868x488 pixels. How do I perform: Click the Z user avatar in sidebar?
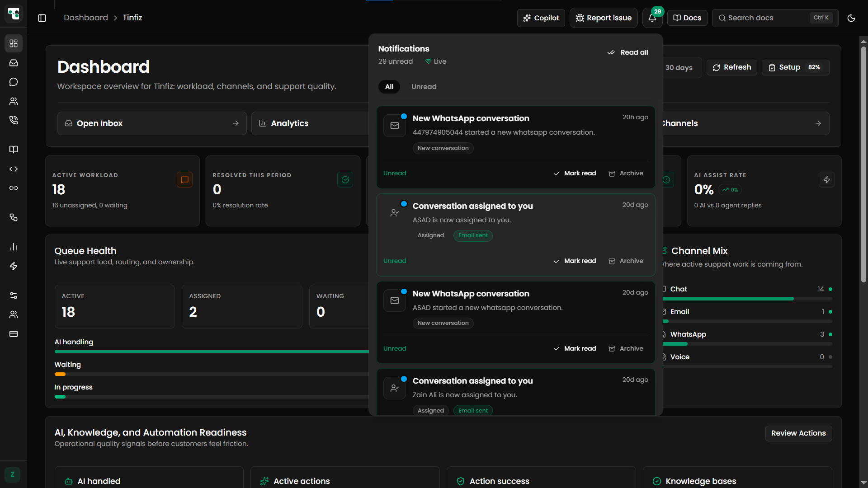click(x=12, y=474)
